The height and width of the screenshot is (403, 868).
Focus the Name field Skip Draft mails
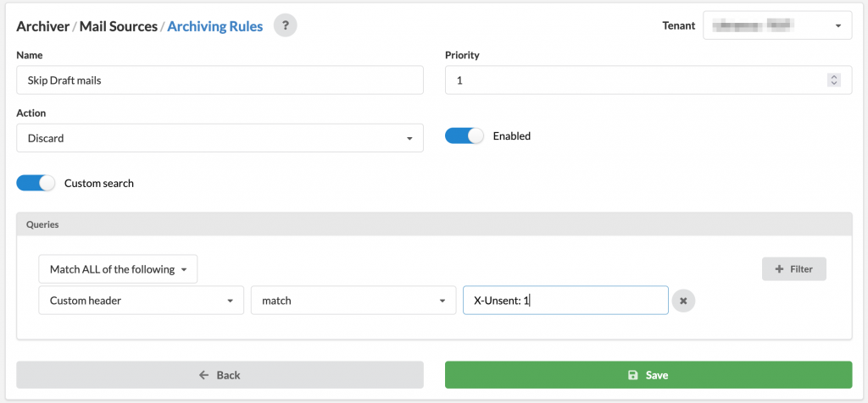point(220,80)
